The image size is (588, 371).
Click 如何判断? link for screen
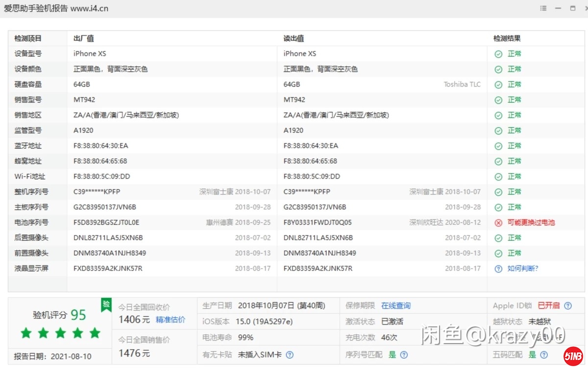[523, 268]
